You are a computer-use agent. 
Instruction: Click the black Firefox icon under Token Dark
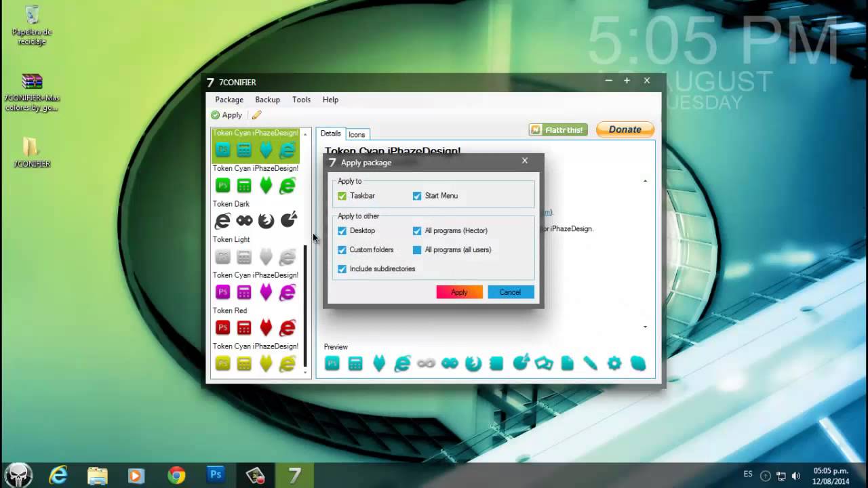coord(266,221)
